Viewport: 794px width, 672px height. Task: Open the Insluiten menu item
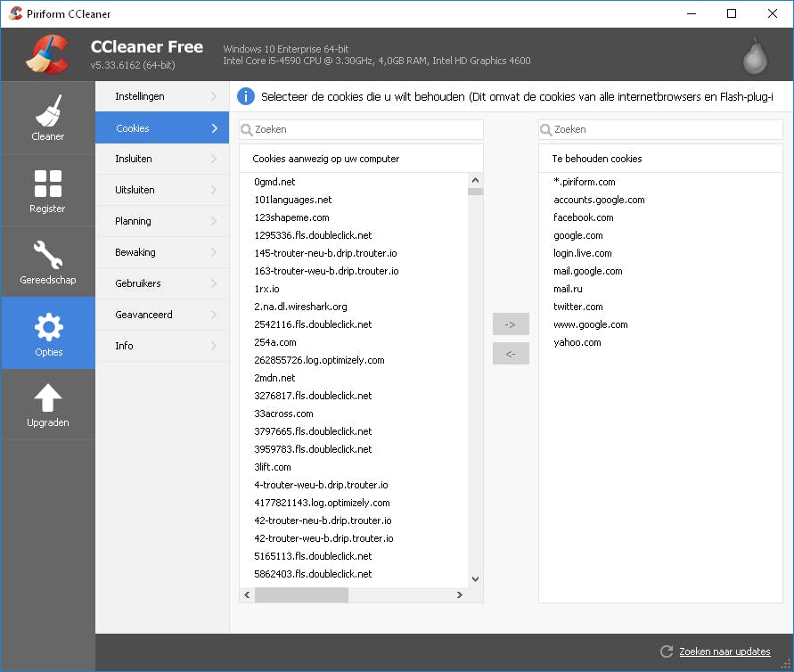(x=134, y=159)
